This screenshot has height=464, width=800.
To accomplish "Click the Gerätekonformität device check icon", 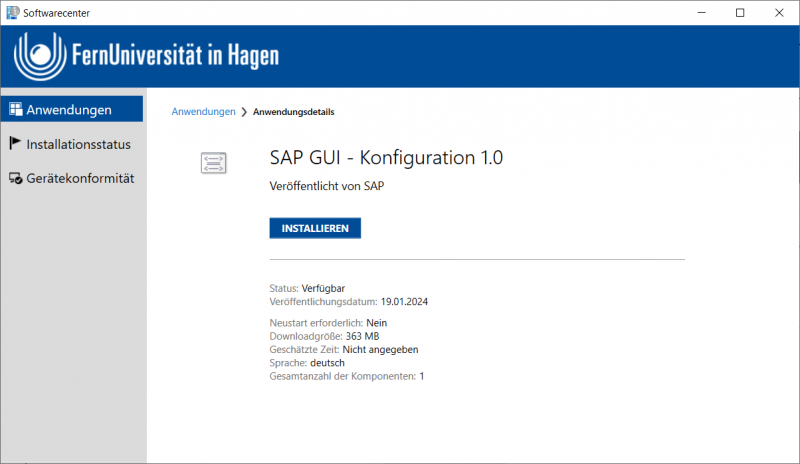I will point(16,178).
